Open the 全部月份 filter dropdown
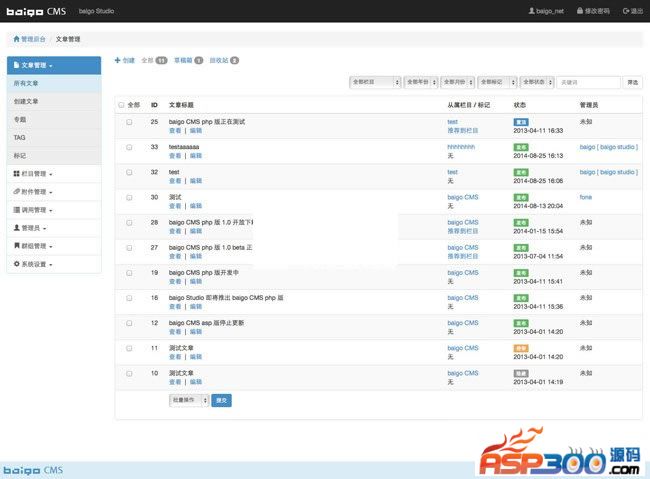 (x=458, y=82)
